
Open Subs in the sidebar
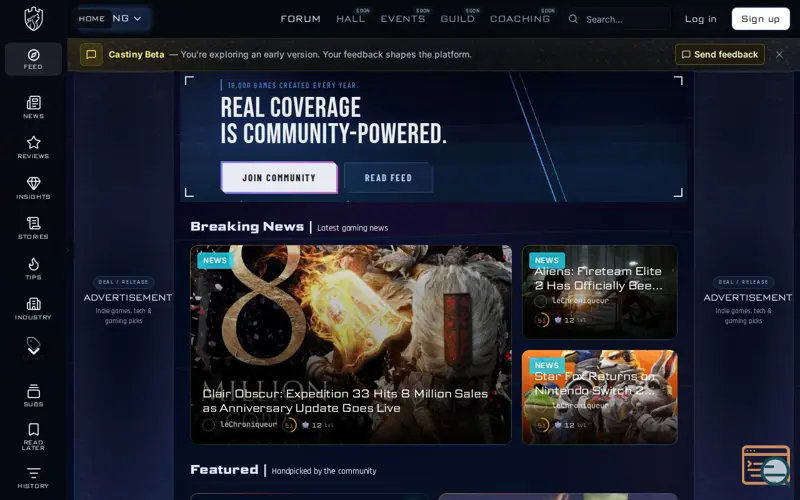[x=33, y=395]
